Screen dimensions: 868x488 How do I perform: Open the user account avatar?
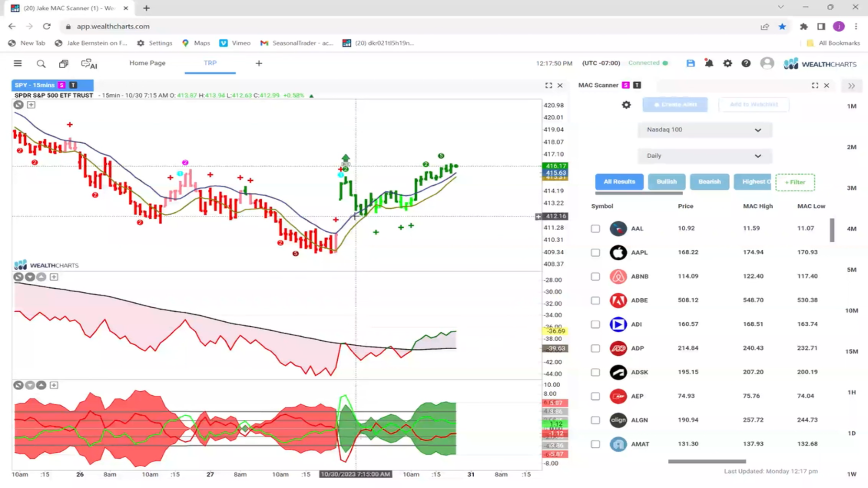coord(767,63)
